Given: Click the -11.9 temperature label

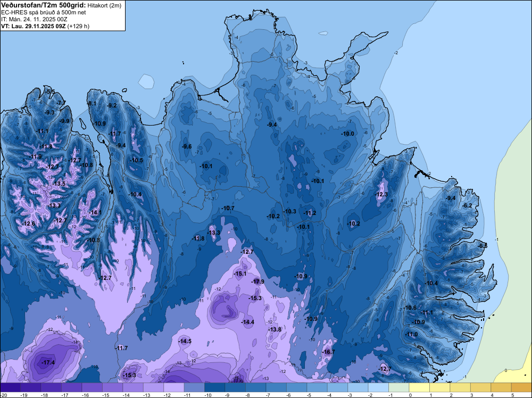Looking at the screenshot, I should (x=36, y=156).
